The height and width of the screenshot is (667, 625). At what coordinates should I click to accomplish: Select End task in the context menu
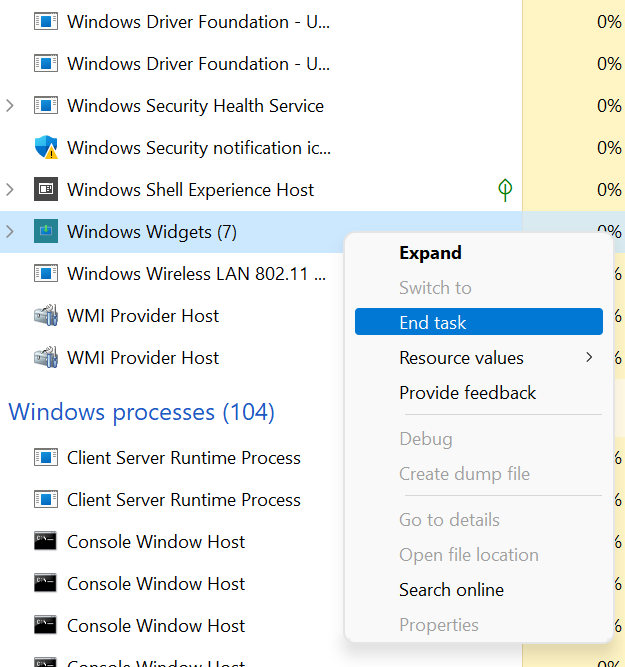[479, 322]
